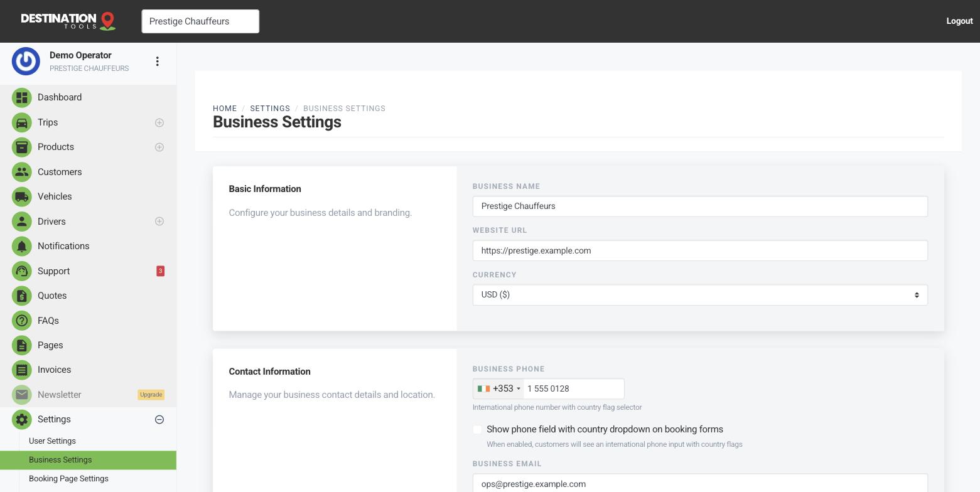Click the Support sidebar link
The height and width of the screenshot is (492, 980).
coord(53,271)
